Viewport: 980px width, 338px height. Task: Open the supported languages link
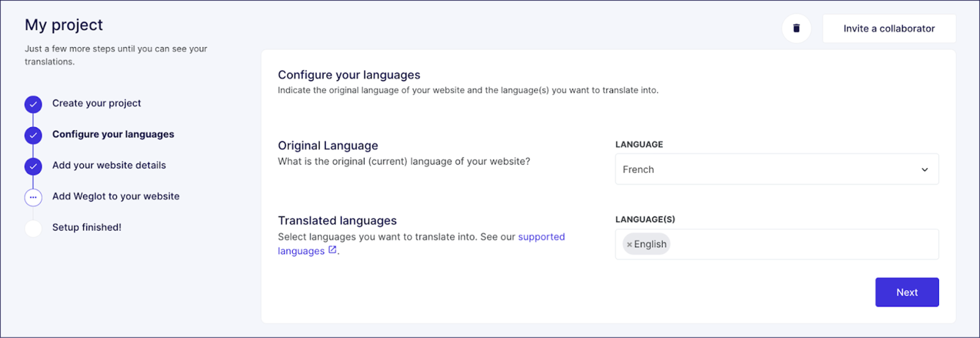click(x=541, y=237)
